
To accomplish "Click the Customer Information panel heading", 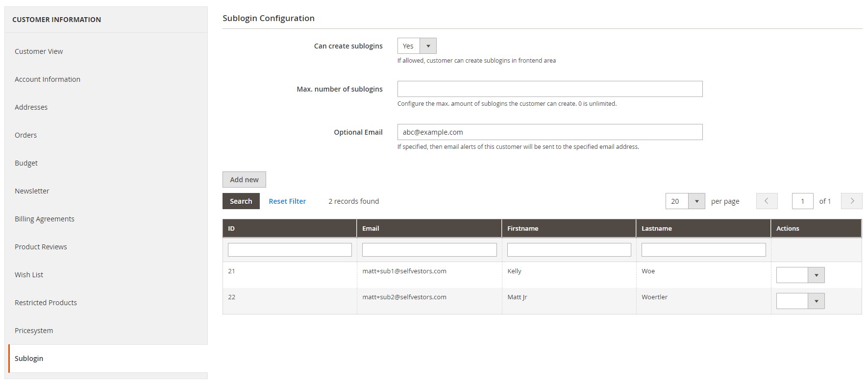I will pos(56,20).
